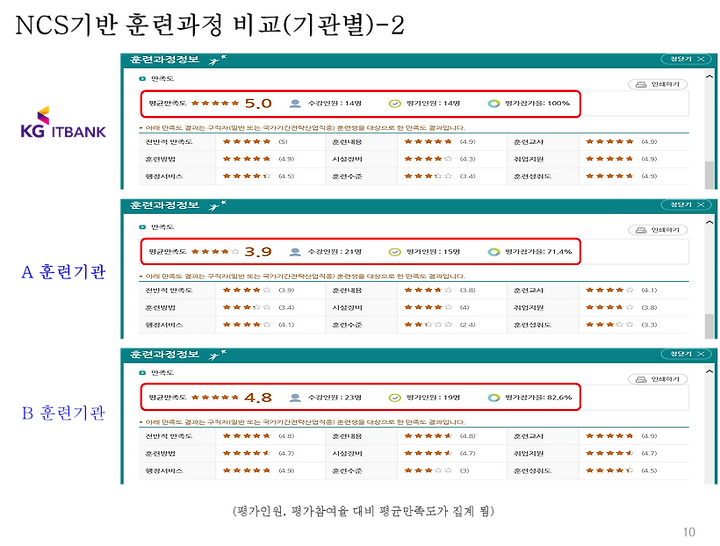This screenshot has height=546, width=720.
Task: Click 행정서비스 label in the (4.9) row
Action: (164, 471)
